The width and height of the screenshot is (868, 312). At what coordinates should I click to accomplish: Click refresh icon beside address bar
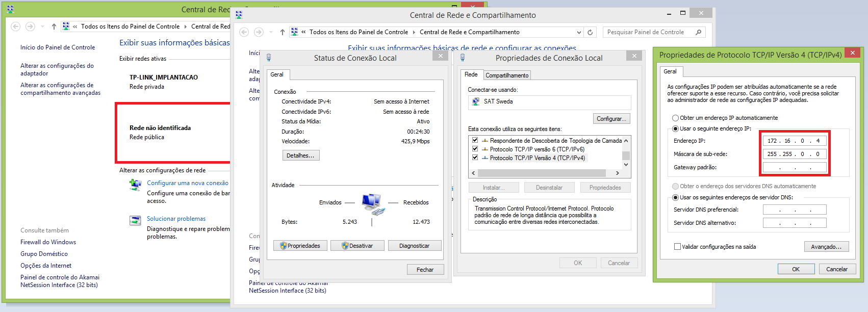point(590,32)
